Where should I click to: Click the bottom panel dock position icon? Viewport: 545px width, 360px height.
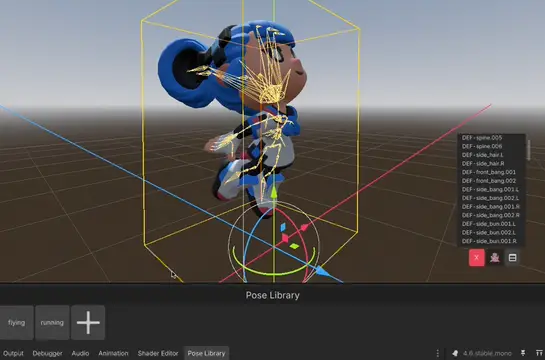(523, 353)
